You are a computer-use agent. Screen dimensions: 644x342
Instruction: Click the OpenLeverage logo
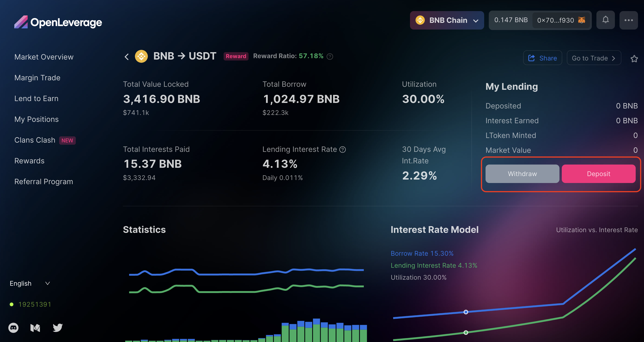[x=58, y=22]
